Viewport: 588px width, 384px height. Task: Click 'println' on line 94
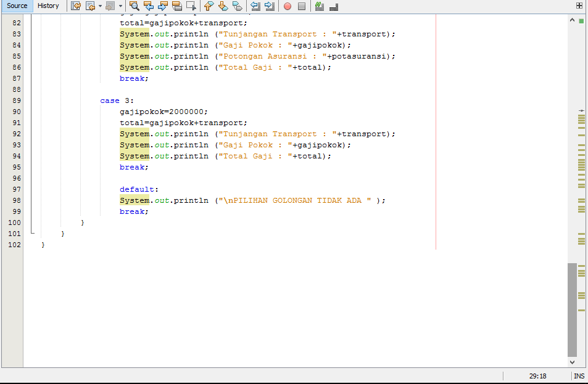(191, 156)
